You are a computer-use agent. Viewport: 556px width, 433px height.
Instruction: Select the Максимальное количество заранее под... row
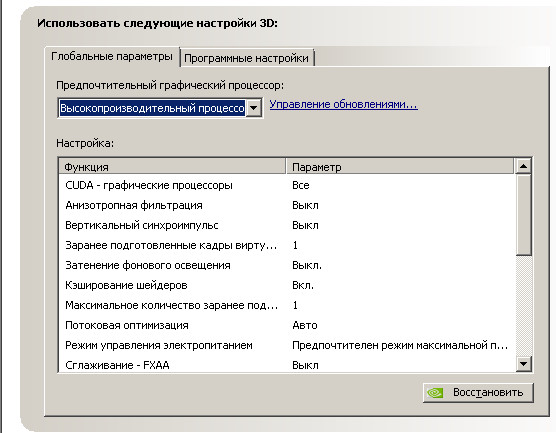pyautogui.click(x=287, y=305)
